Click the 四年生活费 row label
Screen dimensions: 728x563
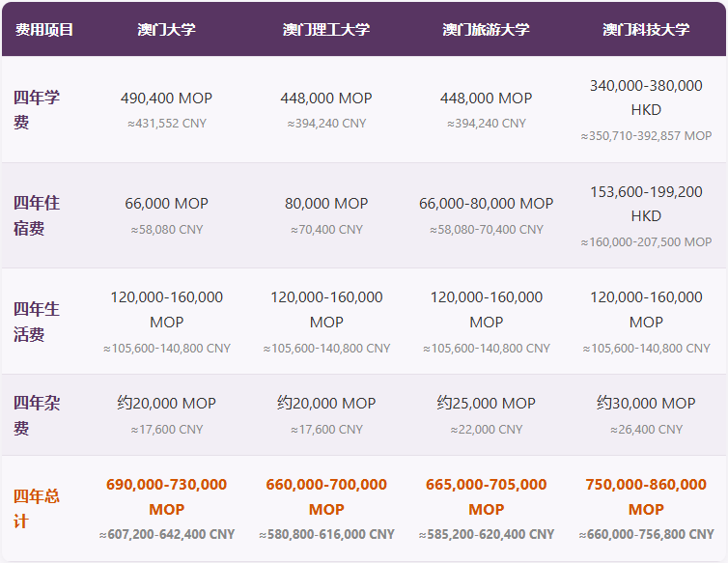(x=37, y=322)
